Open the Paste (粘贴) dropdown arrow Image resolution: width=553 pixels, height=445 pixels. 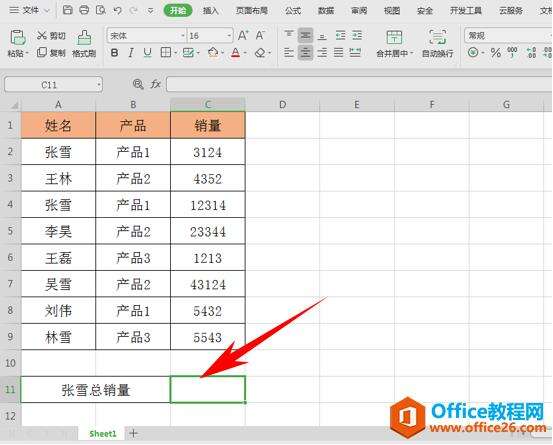pyautogui.click(x=27, y=54)
